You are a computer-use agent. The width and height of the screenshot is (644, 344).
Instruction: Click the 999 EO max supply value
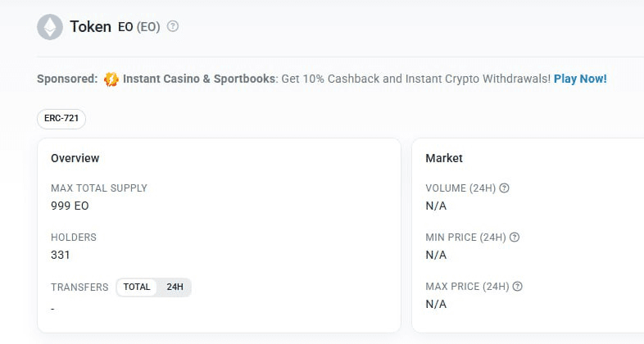[x=70, y=206]
